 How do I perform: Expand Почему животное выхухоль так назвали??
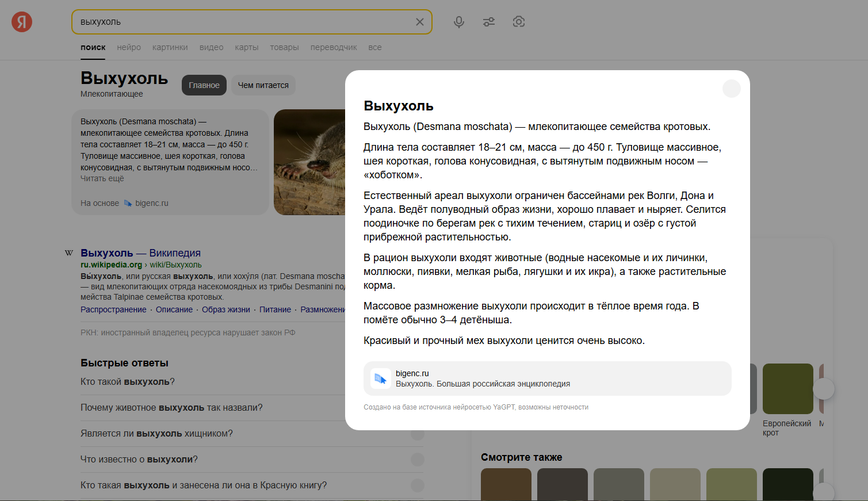click(x=252, y=408)
